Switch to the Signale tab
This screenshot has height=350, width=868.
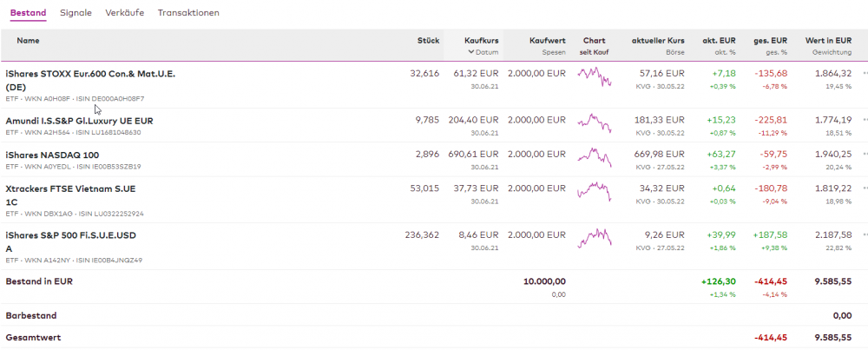[76, 13]
